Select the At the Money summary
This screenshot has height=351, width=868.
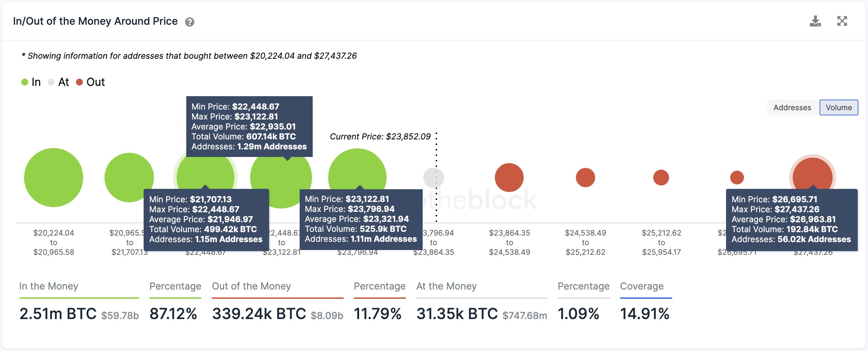446,286
